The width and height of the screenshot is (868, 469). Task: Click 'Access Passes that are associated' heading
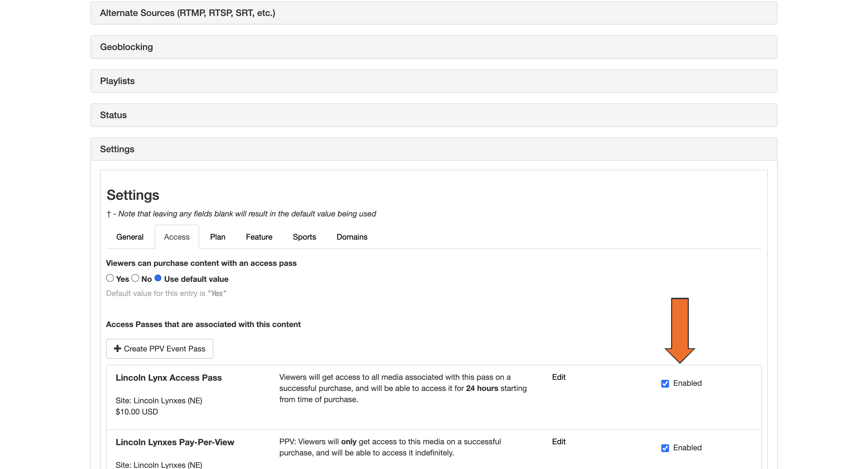tap(203, 324)
